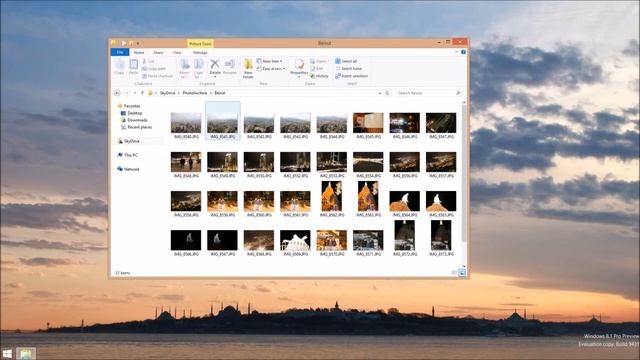Open the Quick Access Toolbar customize arrow
640x360 pixels.
pos(138,43)
